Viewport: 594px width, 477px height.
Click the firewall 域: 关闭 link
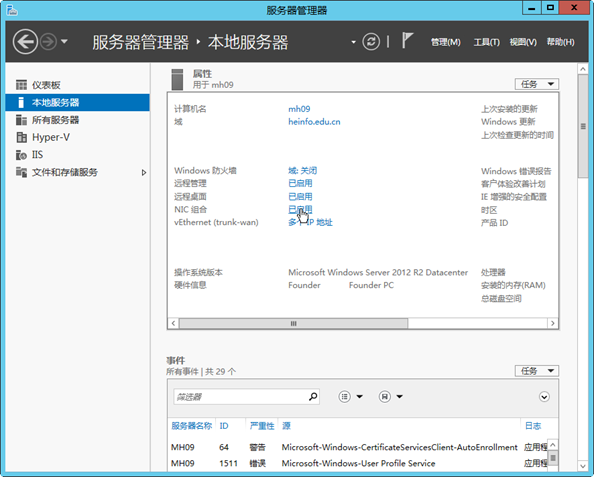click(x=302, y=171)
